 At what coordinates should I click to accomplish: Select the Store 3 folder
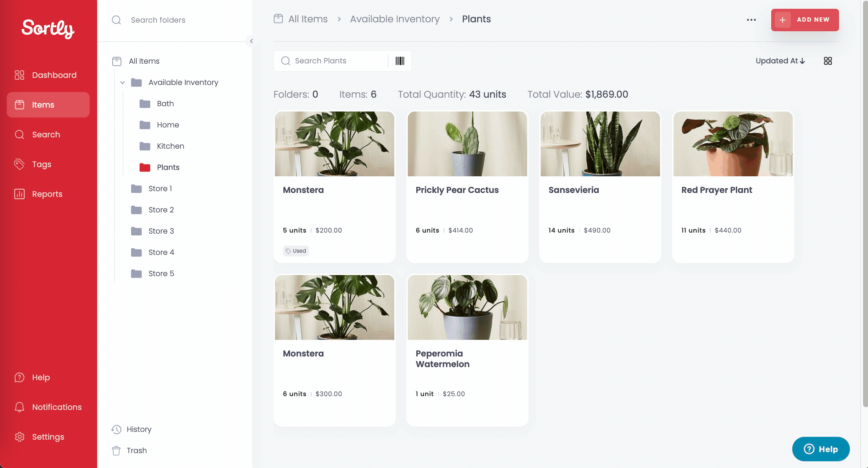click(161, 231)
